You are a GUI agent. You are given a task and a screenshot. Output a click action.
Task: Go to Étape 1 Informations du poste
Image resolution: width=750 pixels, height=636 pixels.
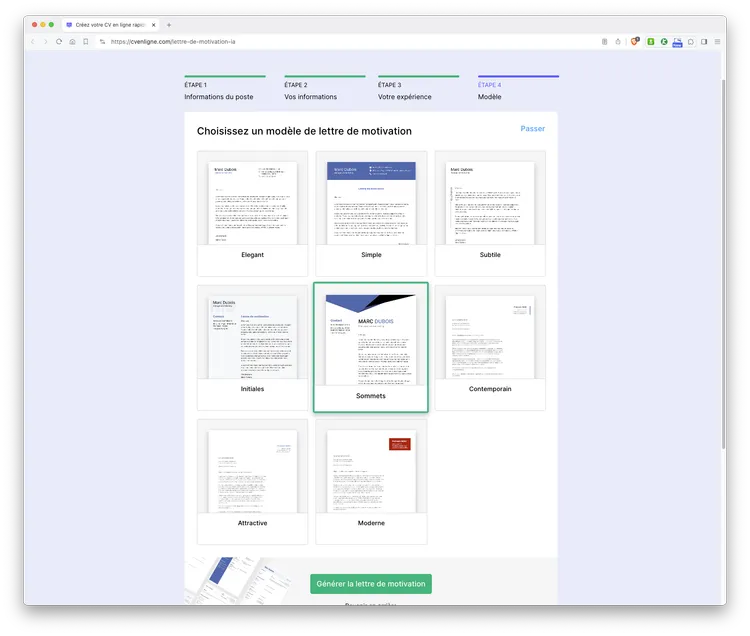coord(225,88)
